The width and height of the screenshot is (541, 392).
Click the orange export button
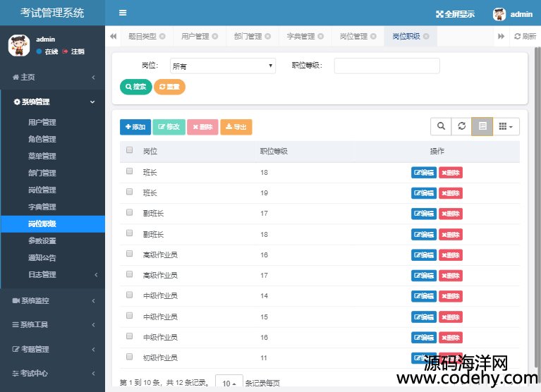(236, 127)
